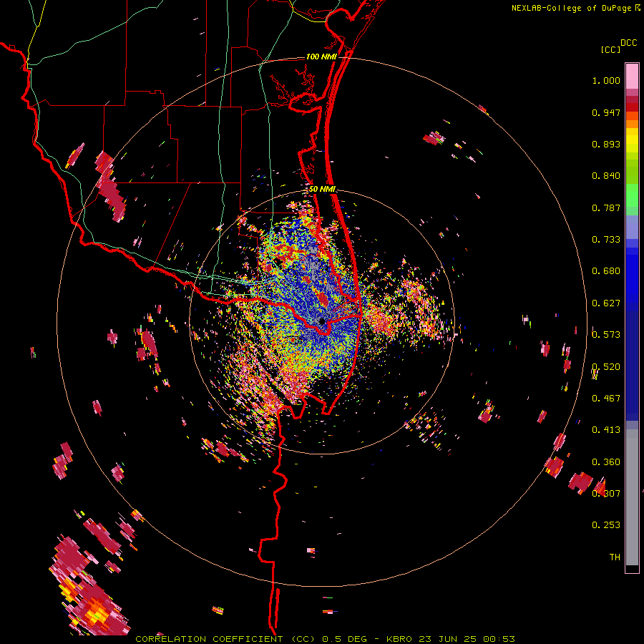644x644 pixels.
Task: Click the 100 NMI range ring label
Action: (x=321, y=57)
